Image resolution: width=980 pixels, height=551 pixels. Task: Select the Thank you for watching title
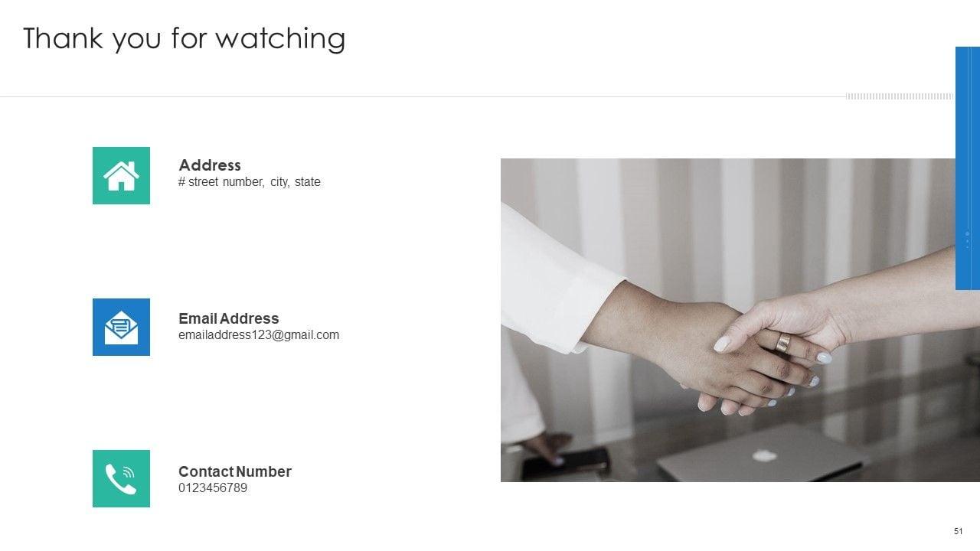tap(184, 38)
